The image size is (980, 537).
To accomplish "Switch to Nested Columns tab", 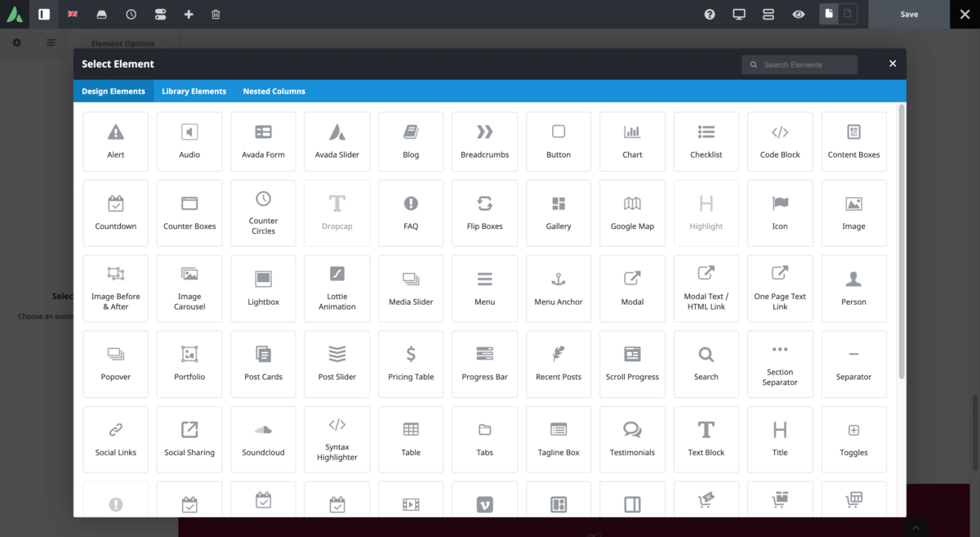I will [x=274, y=91].
